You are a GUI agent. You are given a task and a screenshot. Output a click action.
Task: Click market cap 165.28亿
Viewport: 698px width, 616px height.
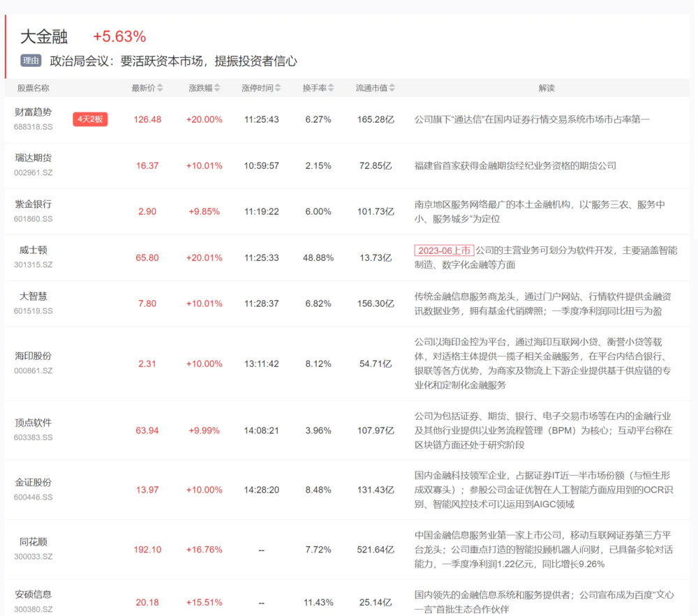[x=376, y=119]
